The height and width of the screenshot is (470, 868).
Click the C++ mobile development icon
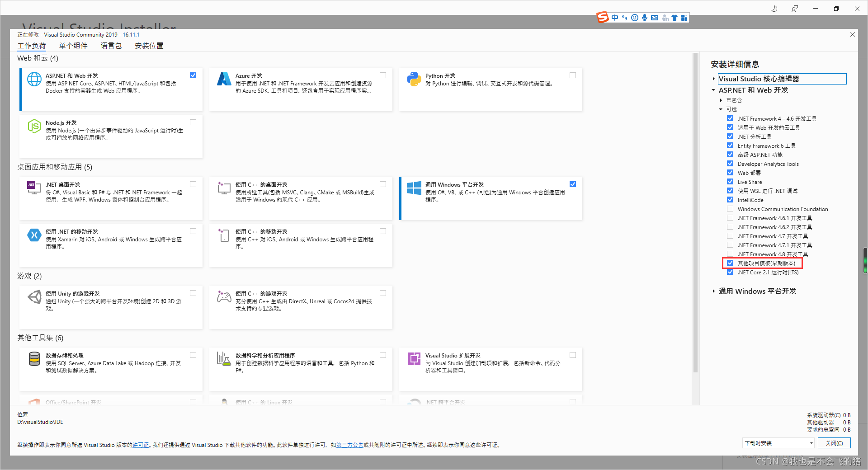(x=224, y=235)
